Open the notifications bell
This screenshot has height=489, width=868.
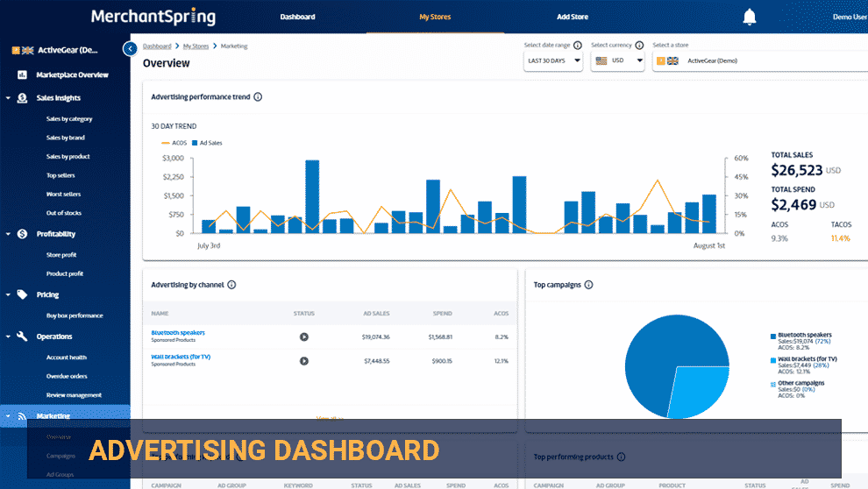pos(749,18)
